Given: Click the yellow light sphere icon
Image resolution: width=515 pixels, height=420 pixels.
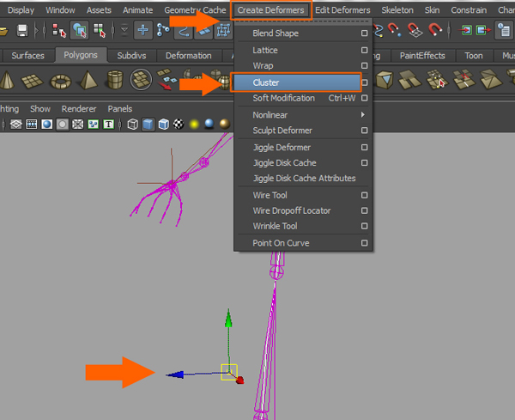Looking at the screenshot, I should pyautogui.click(x=194, y=125).
